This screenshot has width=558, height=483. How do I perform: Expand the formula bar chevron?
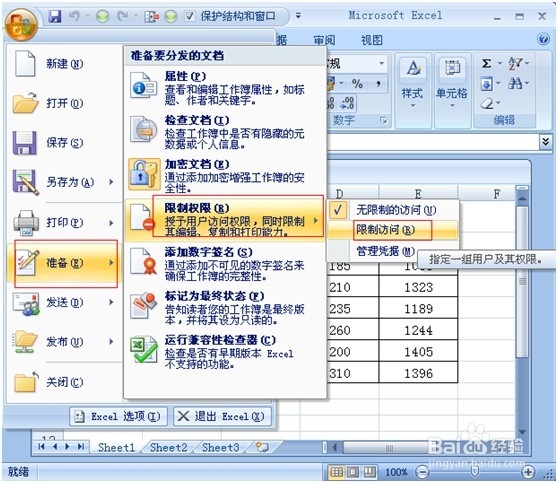[546, 142]
